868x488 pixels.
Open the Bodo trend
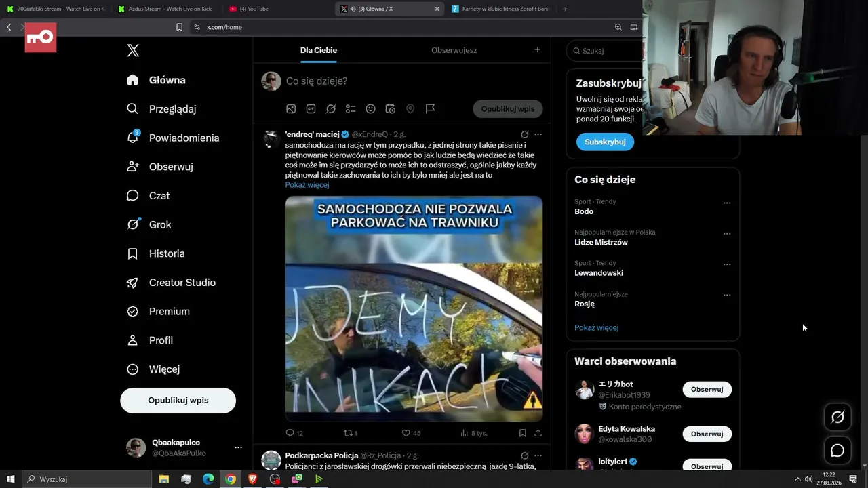tap(584, 211)
